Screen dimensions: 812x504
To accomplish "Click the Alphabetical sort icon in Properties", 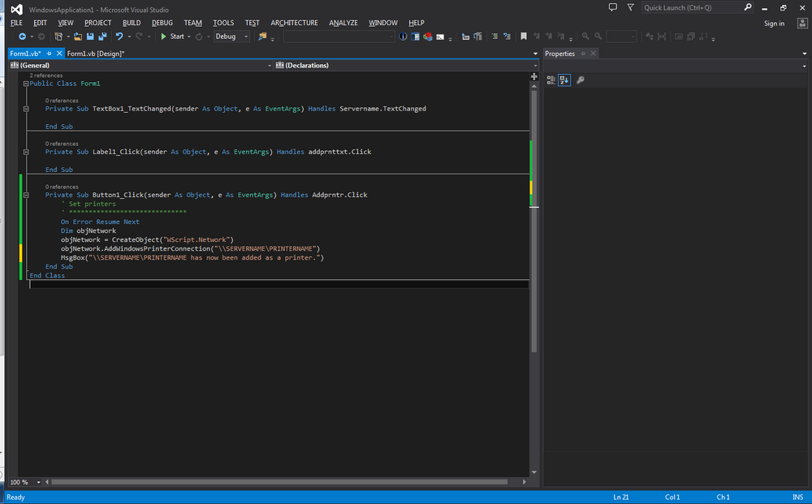I will pos(564,80).
